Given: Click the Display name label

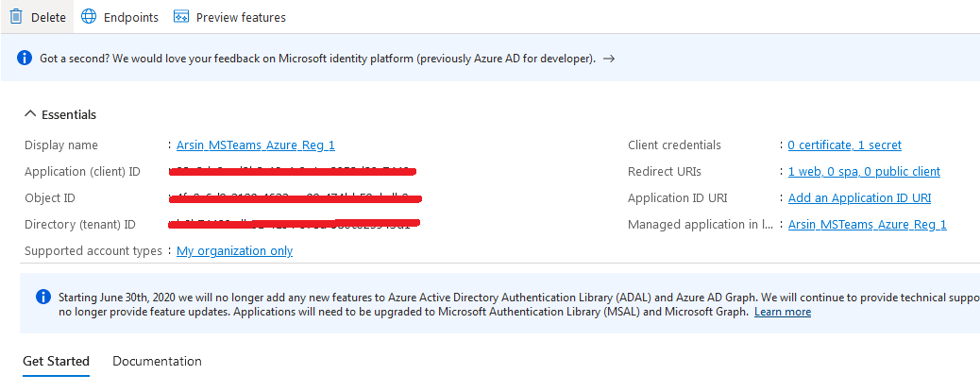Looking at the screenshot, I should (x=61, y=145).
